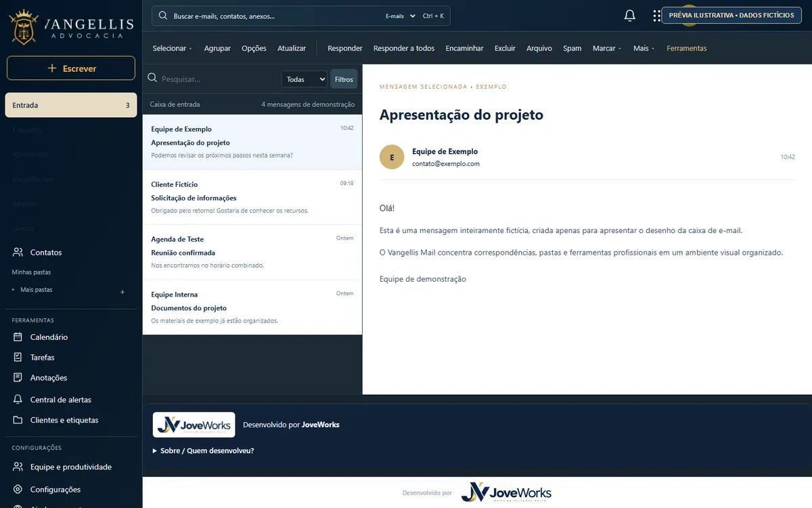
Task: Click the Configurações label text
Action: point(55,490)
